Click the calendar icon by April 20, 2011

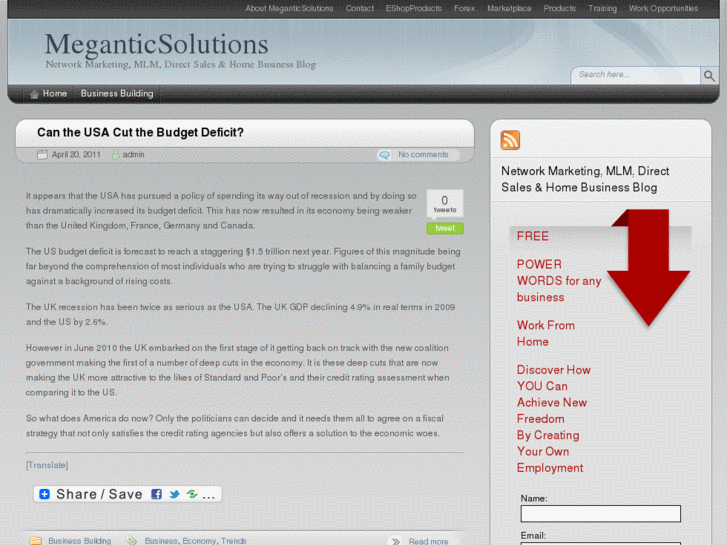(x=42, y=155)
